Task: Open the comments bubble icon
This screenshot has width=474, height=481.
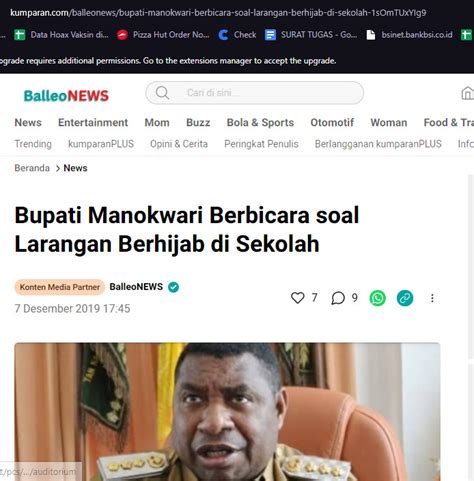Action: [338, 298]
